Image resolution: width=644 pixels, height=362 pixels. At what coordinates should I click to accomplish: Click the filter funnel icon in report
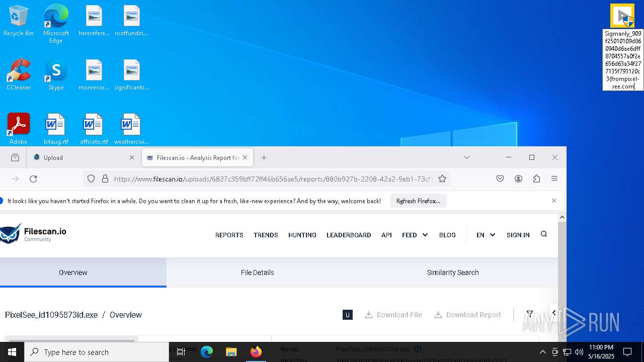pyautogui.click(x=530, y=314)
